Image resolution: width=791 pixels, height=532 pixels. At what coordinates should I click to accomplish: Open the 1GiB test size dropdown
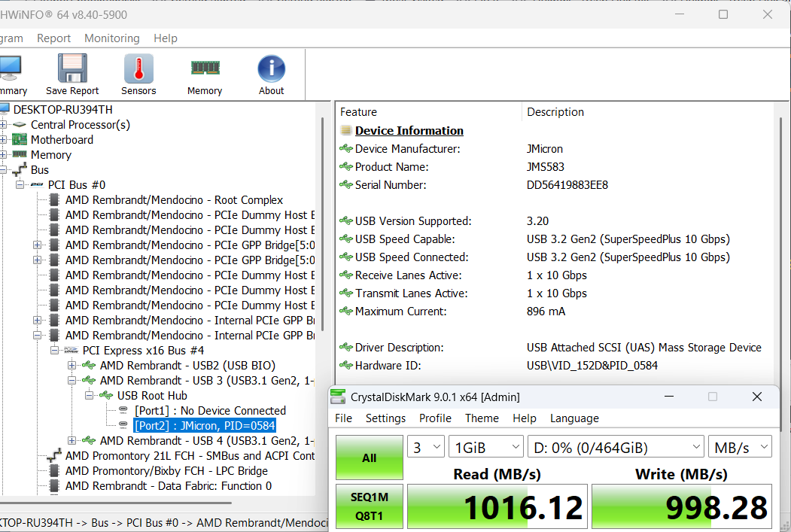(x=486, y=448)
